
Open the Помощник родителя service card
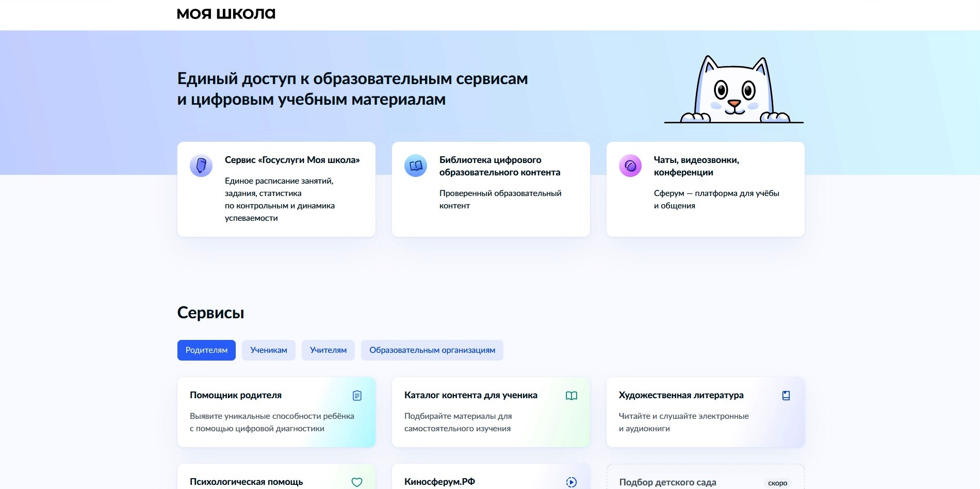276,412
